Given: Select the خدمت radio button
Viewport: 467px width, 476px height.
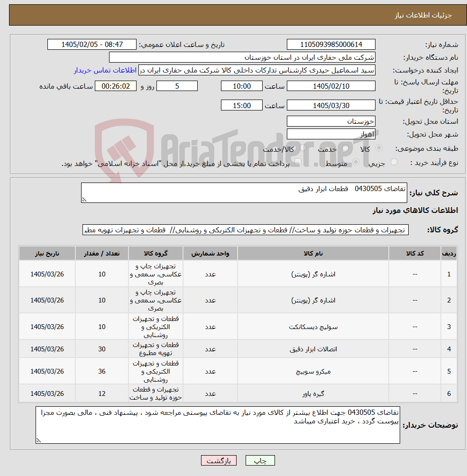Looking at the screenshot, I should [345, 148].
